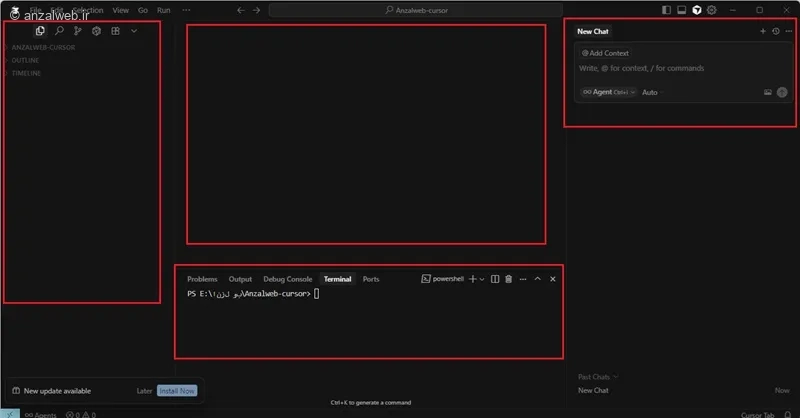
Task: Open Agents in the status bar
Action: click(40, 414)
